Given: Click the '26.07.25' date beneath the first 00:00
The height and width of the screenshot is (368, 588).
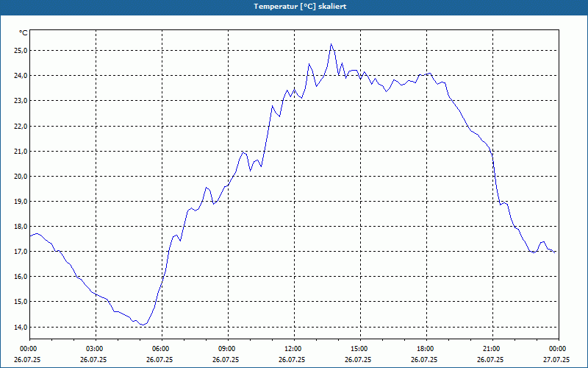Looking at the screenshot, I should [x=27, y=359].
